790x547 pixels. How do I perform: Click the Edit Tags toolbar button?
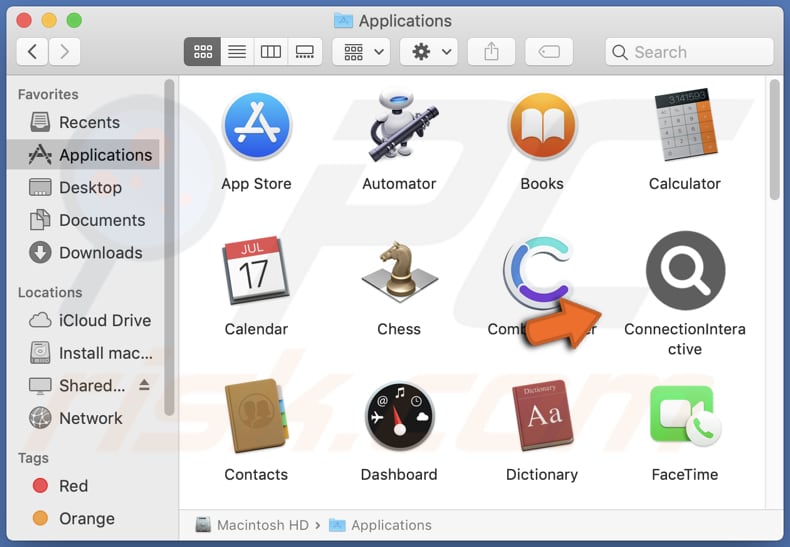pyautogui.click(x=549, y=51)
